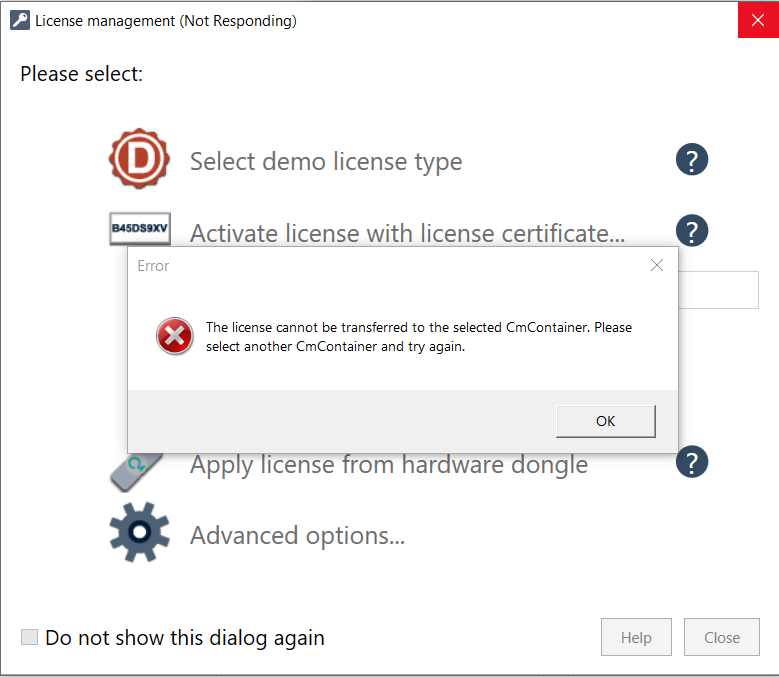Click the B45DS9XV license certificate icon
779x677 pixels.
140,228
